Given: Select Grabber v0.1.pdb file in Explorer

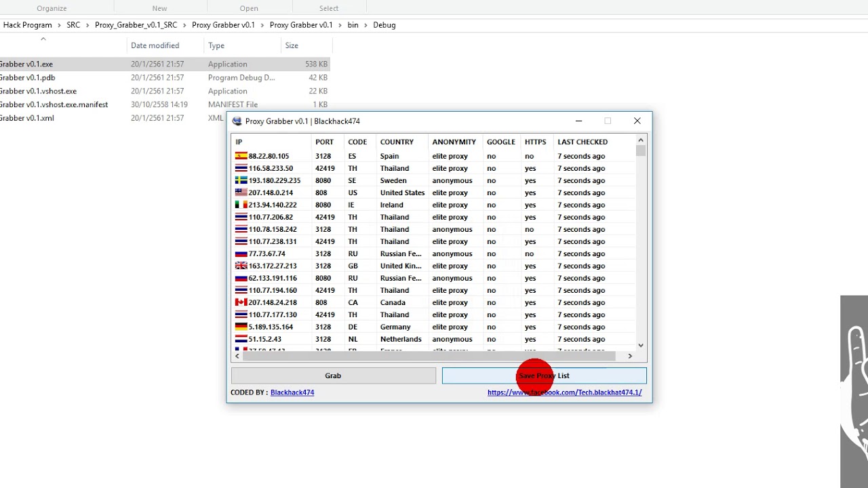Looking at the screenshot, I should 165,77.
